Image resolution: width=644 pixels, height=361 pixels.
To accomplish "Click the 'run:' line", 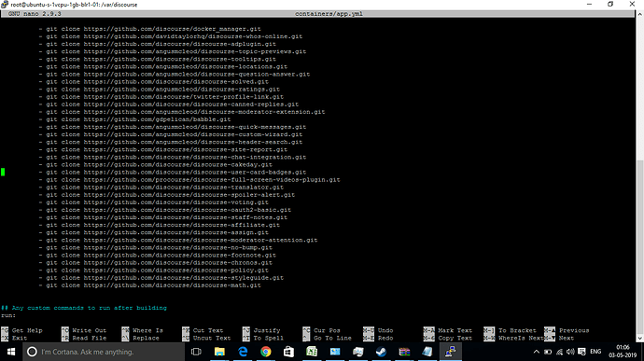I will (x=8, y=315).
